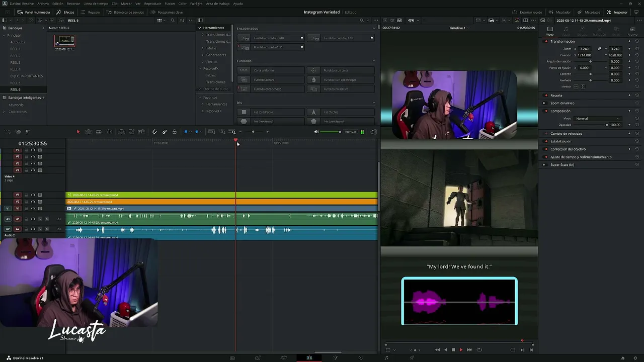
Task: Jump to the first frame in viewer
Action: [437, 350]
